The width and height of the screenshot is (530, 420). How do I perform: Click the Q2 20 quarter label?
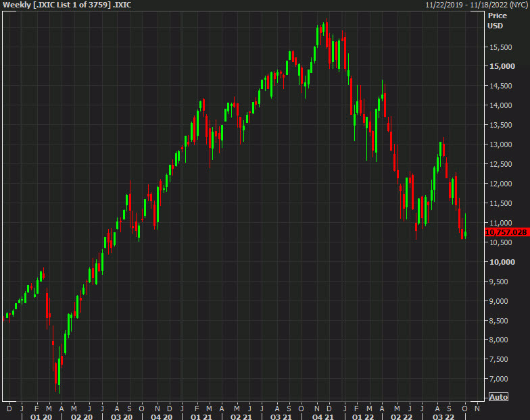point(81,417)
